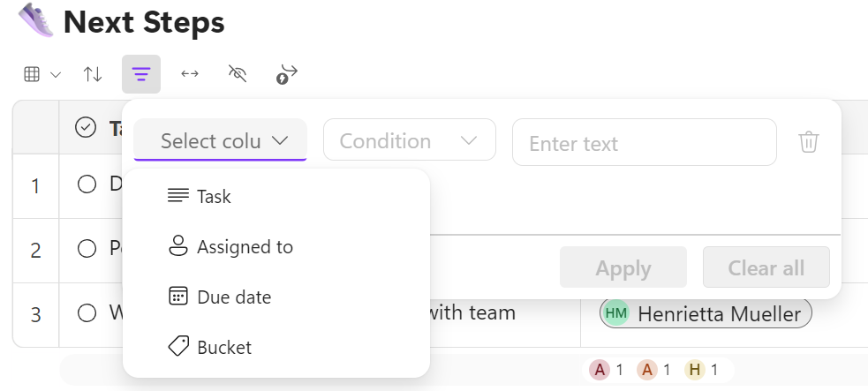Delete filter row with trash icon

click(808, 142)
